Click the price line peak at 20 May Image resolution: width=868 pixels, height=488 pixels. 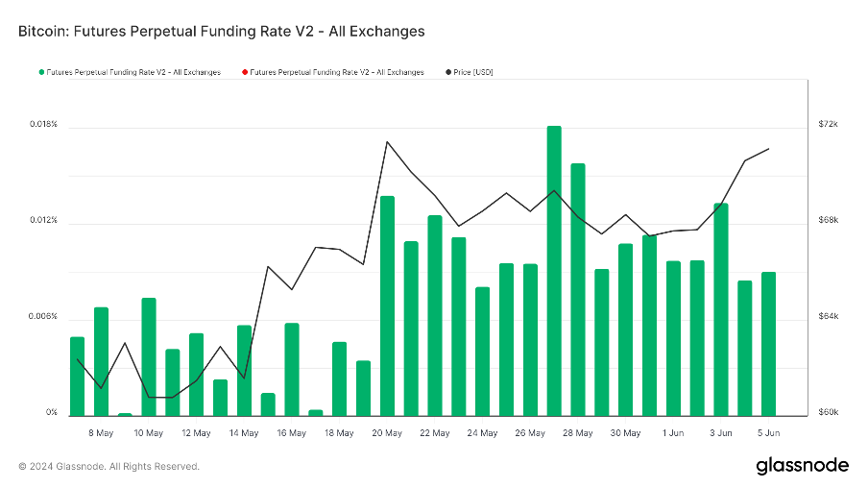click(x=387, y=142)
